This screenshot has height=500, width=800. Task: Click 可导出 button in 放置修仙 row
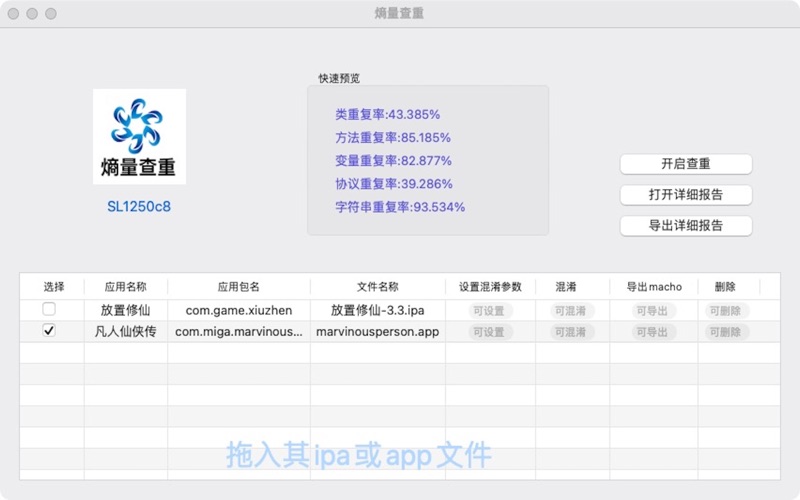point(652,311)
